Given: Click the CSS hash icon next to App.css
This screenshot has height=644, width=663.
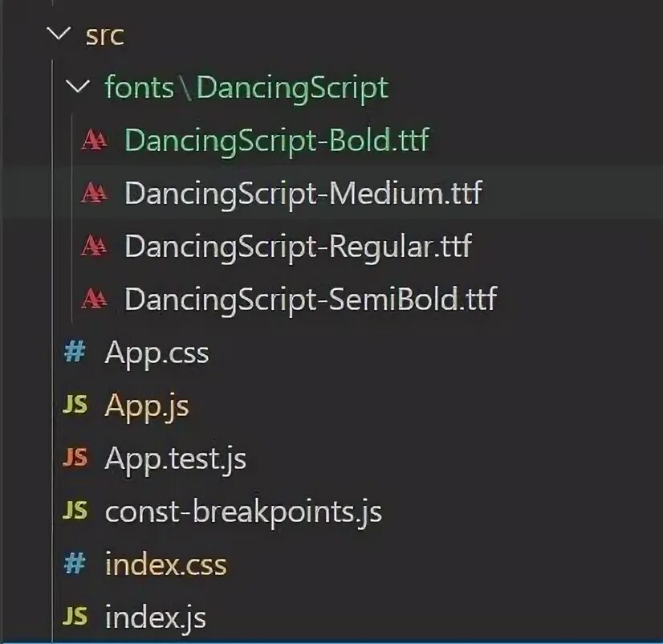Looking at the screenshot, I should (x=75, y=352).
